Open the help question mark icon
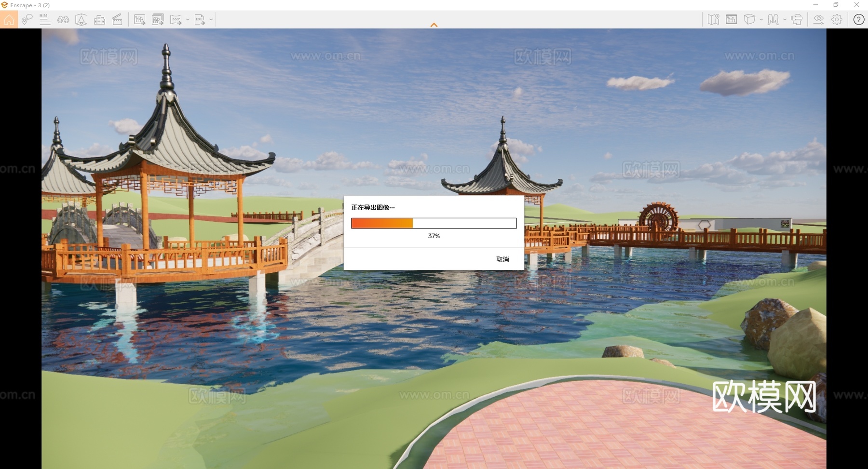The image size is (868, 469). [x=859, y=20]
